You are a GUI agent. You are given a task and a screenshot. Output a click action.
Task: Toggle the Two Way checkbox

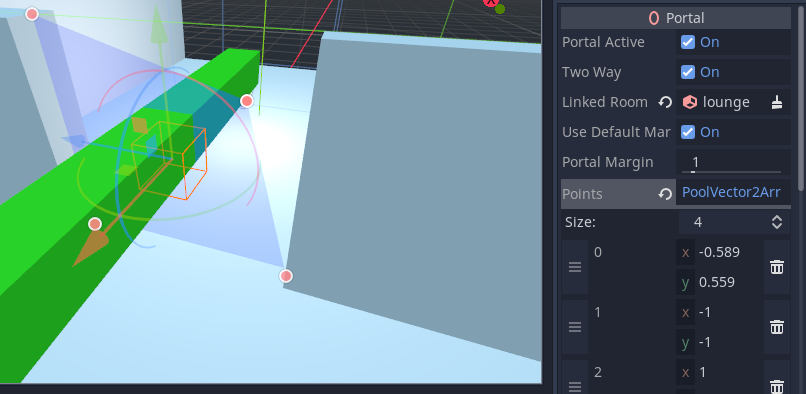[x=688, y=72]
